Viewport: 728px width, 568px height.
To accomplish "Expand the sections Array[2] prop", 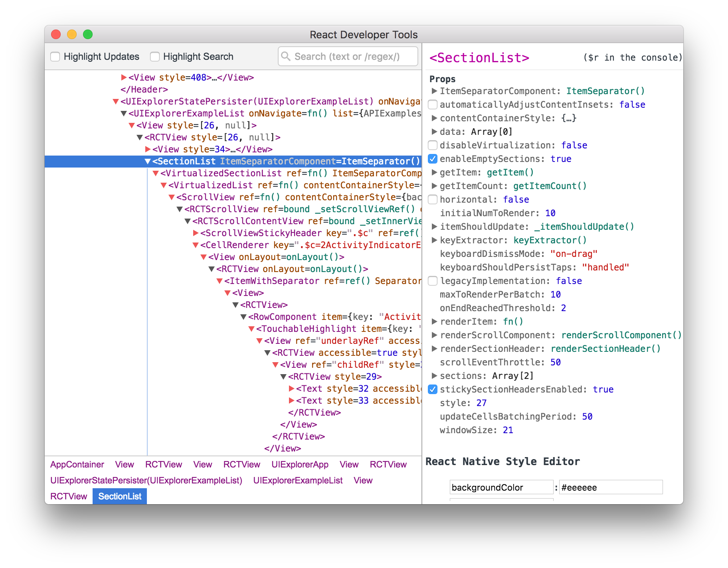I will pyautogui.click(x=434, y=375).
